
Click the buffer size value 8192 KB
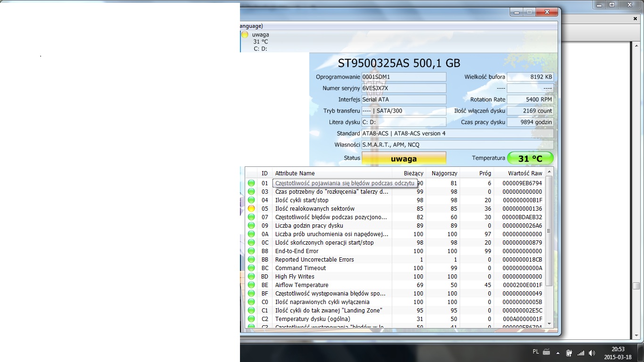pyautogui.click(x=530, y=77)
